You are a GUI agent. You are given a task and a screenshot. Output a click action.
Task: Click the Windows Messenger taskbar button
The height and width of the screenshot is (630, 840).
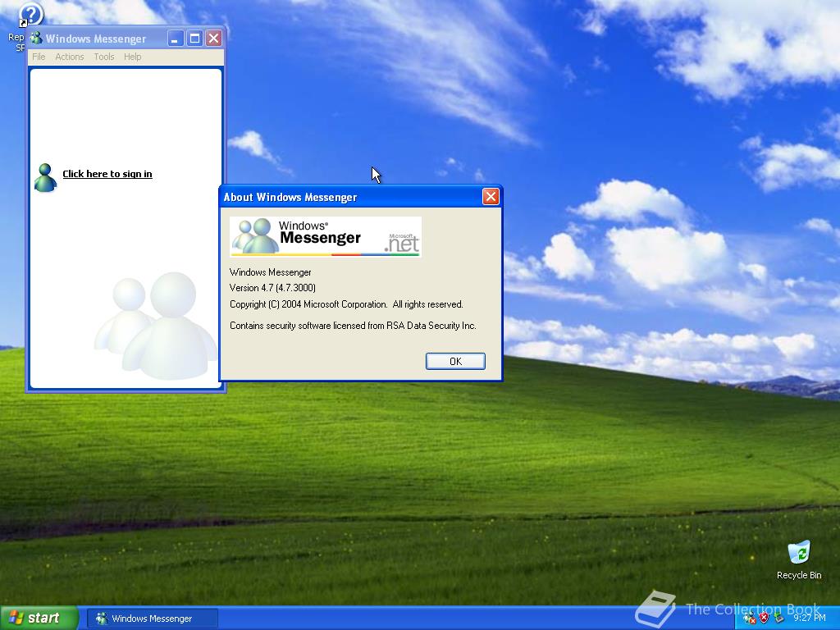(152, 619)
